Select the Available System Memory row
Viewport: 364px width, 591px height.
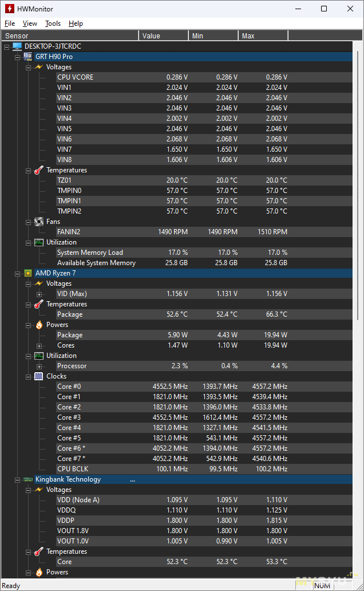coord(204,263)
